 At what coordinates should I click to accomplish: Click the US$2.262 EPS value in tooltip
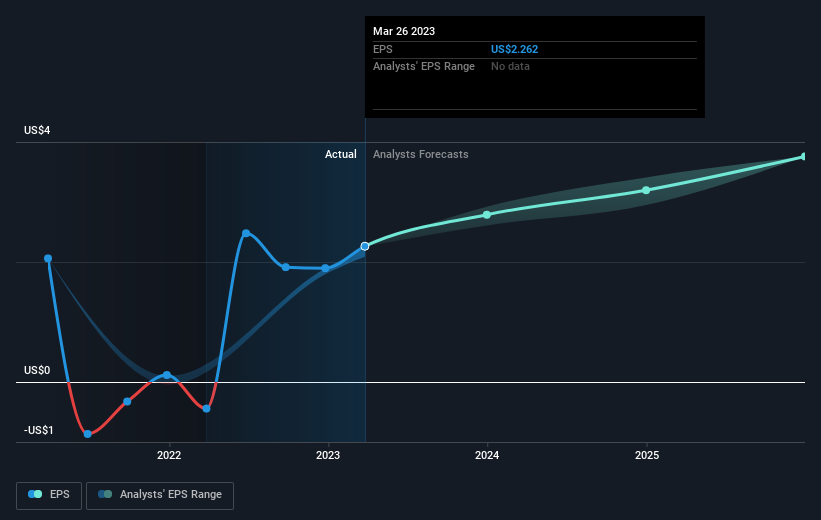pyautogui.click(x=514, y=49)
